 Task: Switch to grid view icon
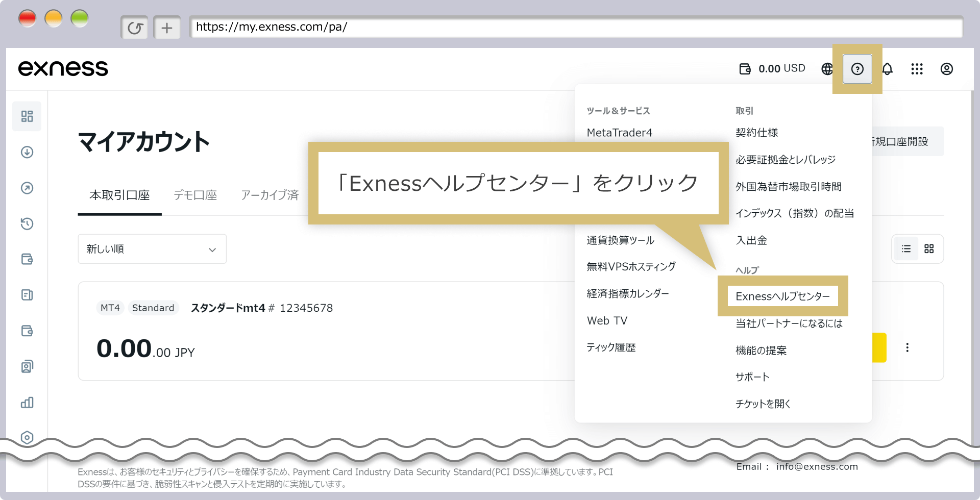tap(929, 249)
